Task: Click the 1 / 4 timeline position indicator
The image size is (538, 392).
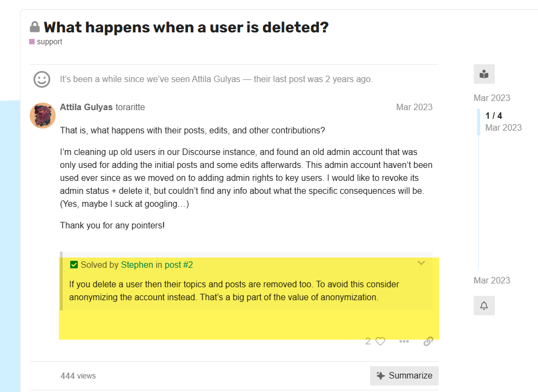Action: pyautogui.click(x=493, y=116)
